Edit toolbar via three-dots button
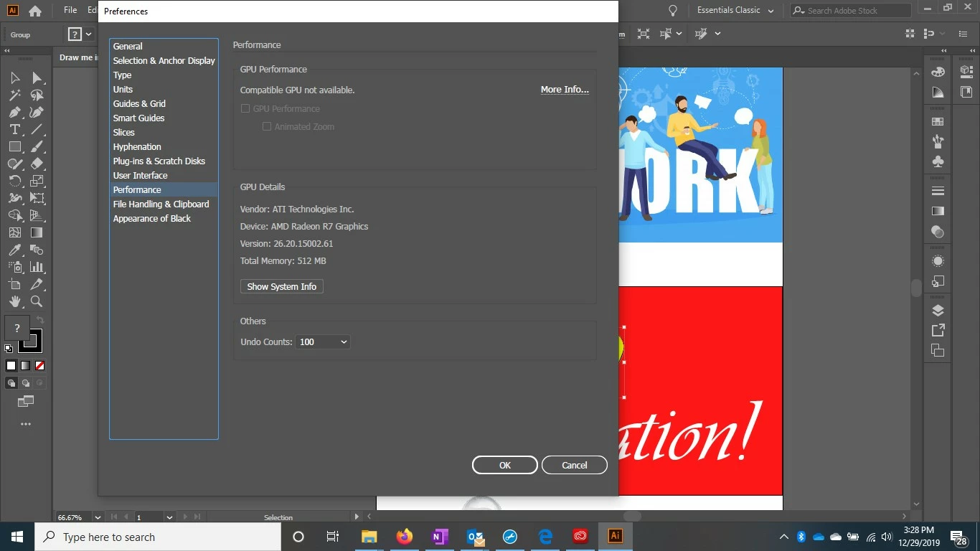This screenshot has width=980, height=551. click(26, 424)
